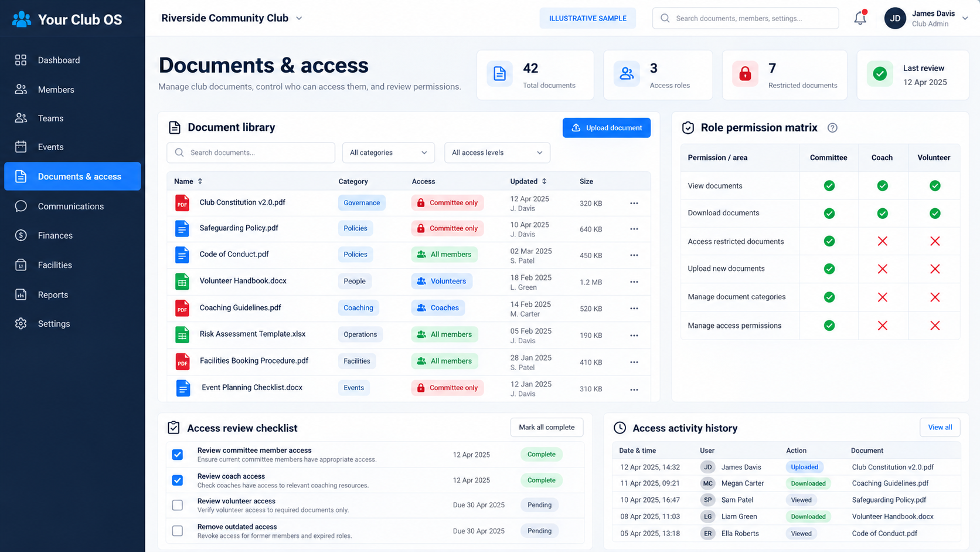The width and height of the screenshot is (980, 552).
Task: Go to Members in the sidebar
Action: (72, 89)
